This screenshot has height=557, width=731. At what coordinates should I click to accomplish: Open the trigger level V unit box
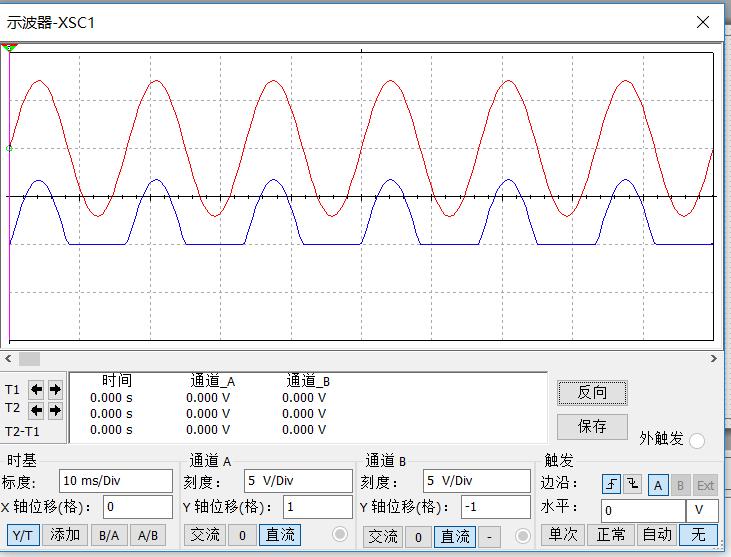point(701,510)
